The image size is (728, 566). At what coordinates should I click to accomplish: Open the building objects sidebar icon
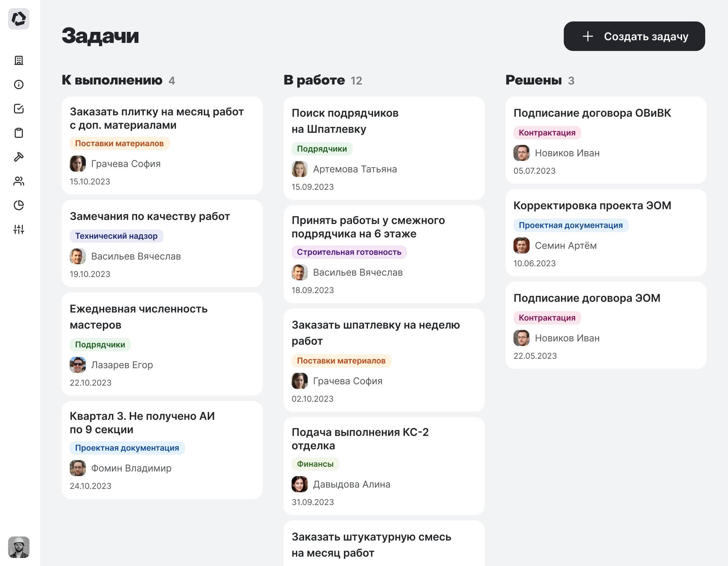pyautogui.click(x=19, y=60)
